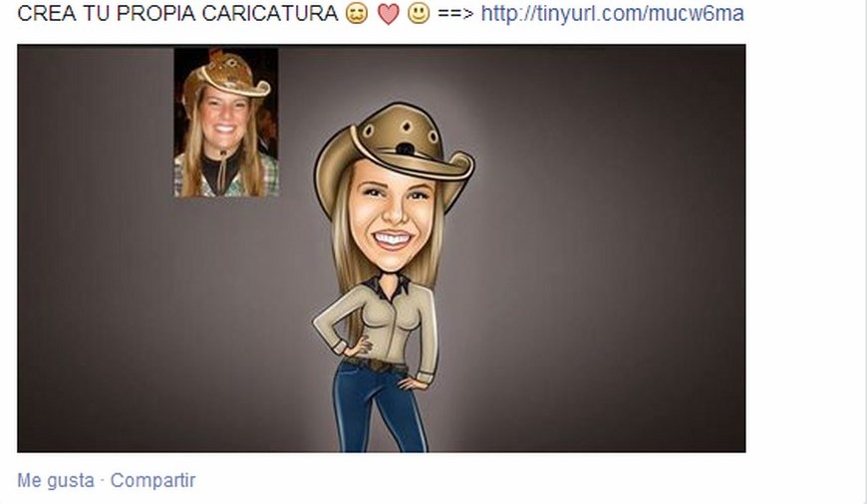Click the hat in the real photo

point(225,75)
